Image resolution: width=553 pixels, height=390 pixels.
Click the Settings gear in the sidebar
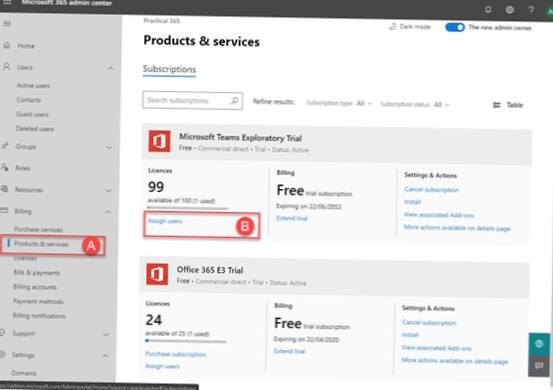coord(2,354)
